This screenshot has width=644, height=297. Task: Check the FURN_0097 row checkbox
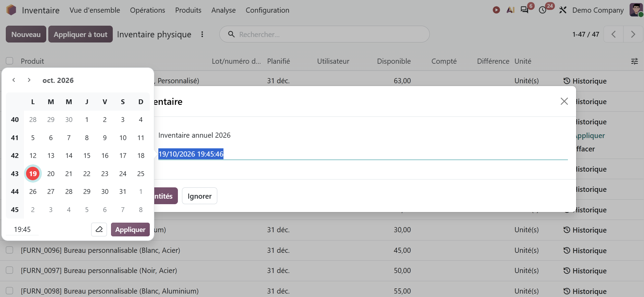coord(10,270)
